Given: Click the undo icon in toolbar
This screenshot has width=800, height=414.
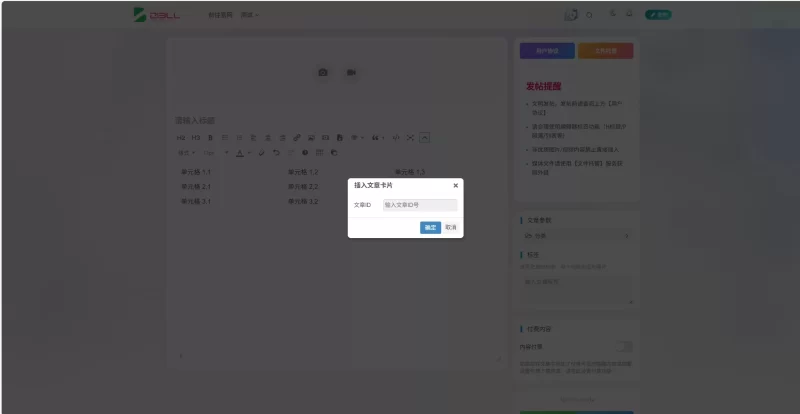Looking at the screenshot, I should pyautogui.click(x=276, y=153).
